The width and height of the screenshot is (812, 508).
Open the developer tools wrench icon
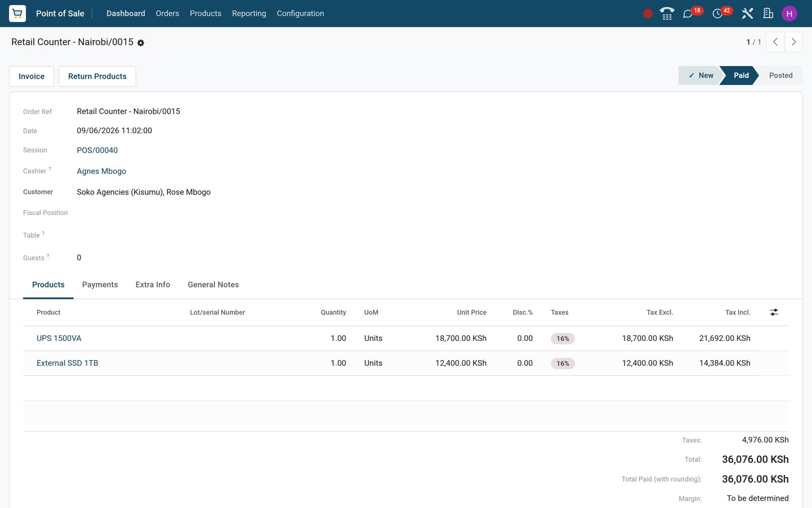[x=747, y=14]
